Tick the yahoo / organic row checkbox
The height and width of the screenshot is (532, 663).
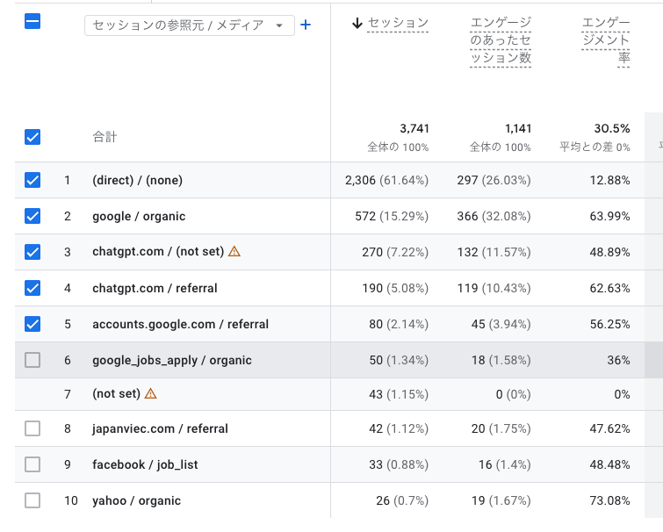click(32, 500)
